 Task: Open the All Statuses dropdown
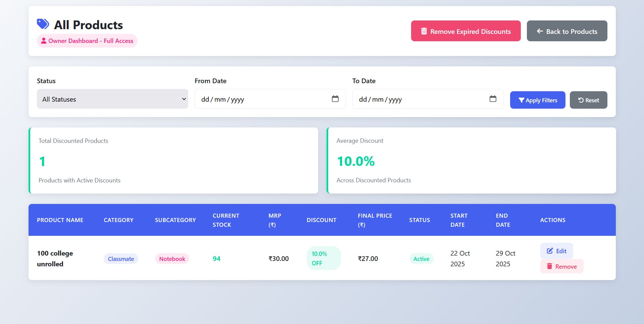(112, 99)
